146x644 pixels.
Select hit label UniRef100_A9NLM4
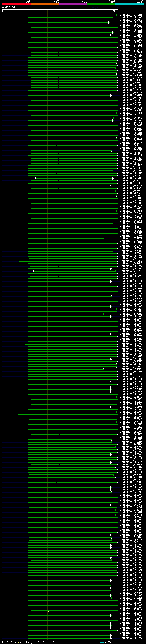coord(131,133)
